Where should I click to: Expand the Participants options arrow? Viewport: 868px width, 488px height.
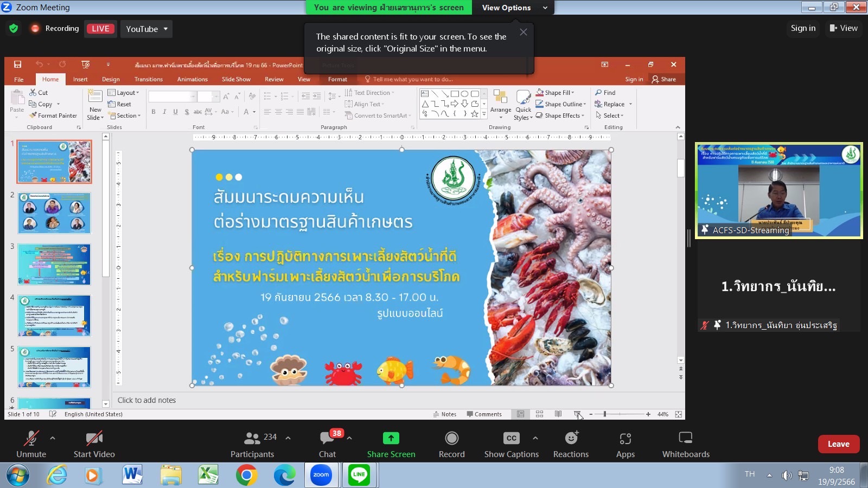[288, 438]
